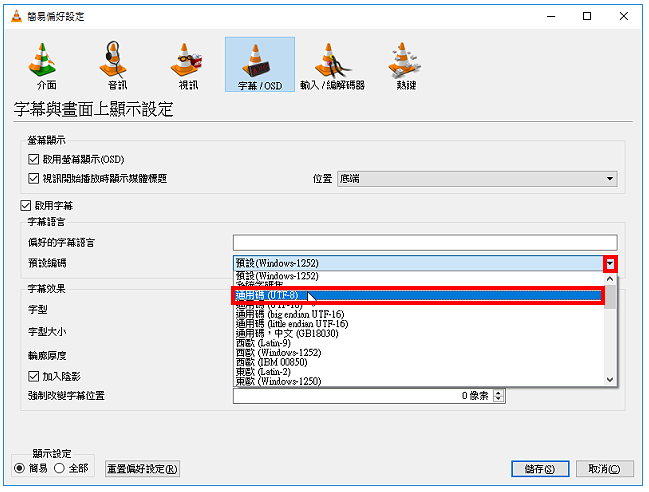Click encoding list scrollbar down arrow
Image resolution: width=649 pixels, height=492 pixels.
click(x=610, y=379)
